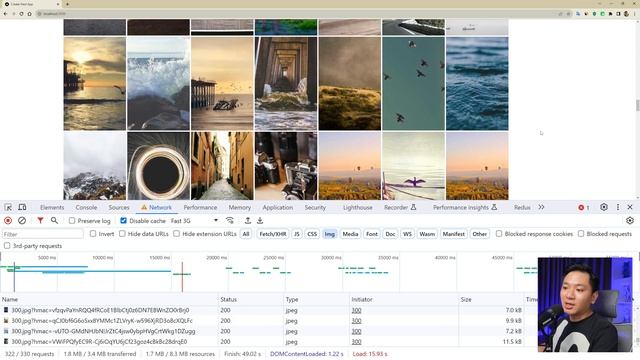Viewport: 640px width, 360px height.
Task: Close the DevTools panel
Action: pos(630,207)
